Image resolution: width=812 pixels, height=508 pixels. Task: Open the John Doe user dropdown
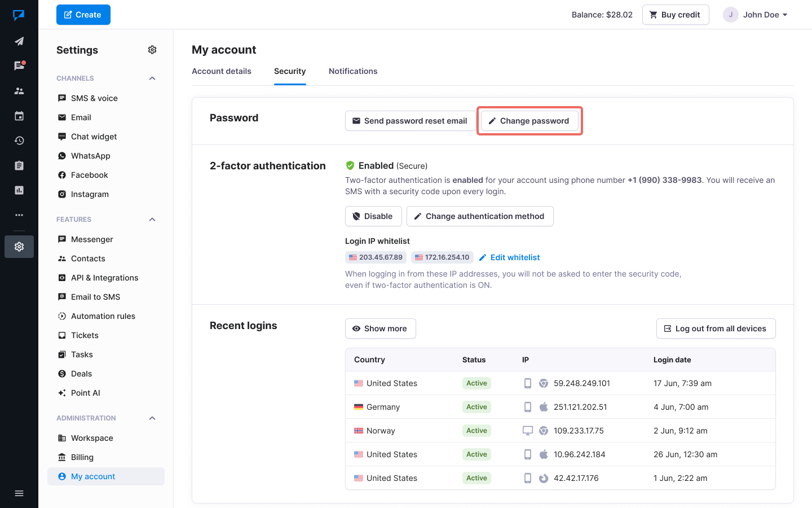(756, 15)
